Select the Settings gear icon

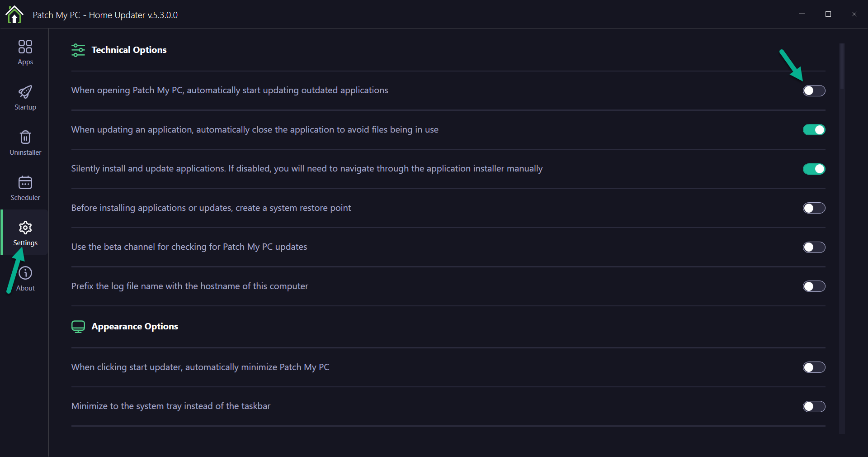25,228
